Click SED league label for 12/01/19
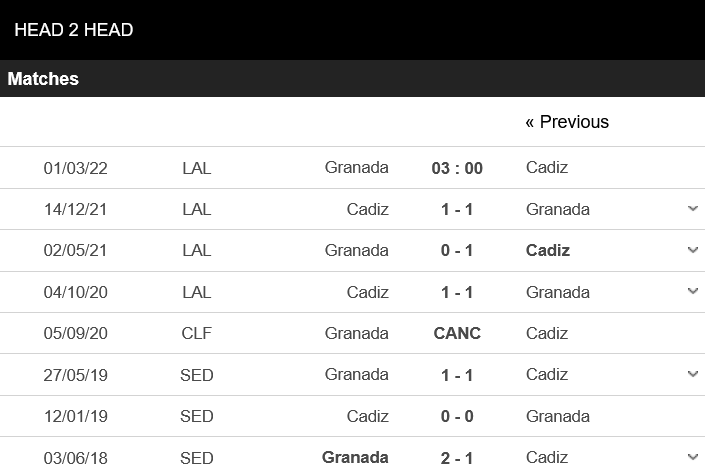 tap(197, 416)
